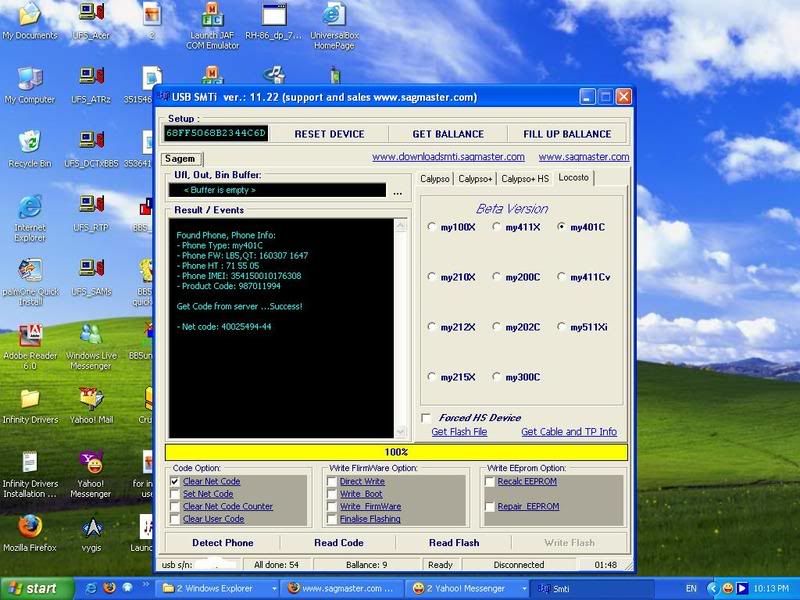Viewport: 800px width, 600px height.
Task: Select the Infinity Drivers Installation file icon
Action: [30, 474]
